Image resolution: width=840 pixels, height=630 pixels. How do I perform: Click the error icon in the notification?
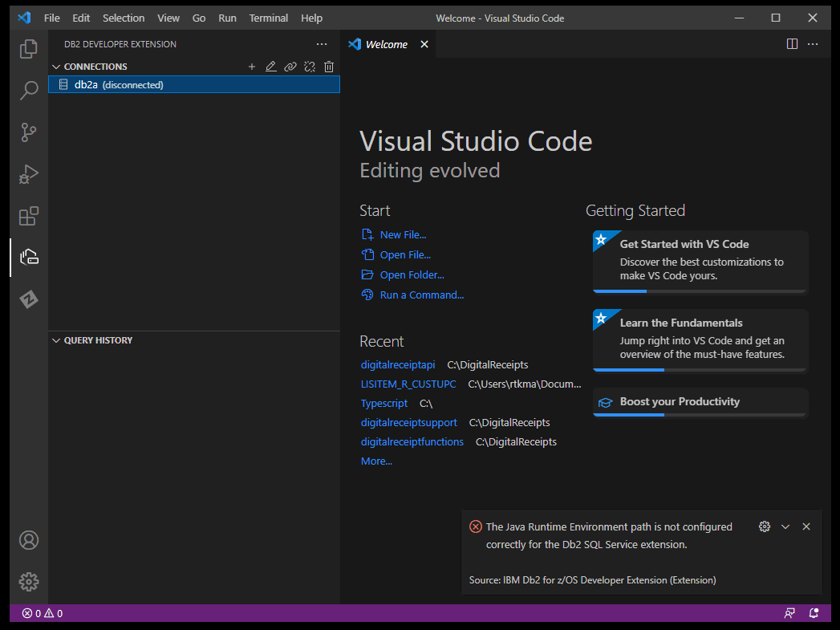(475, 526)
